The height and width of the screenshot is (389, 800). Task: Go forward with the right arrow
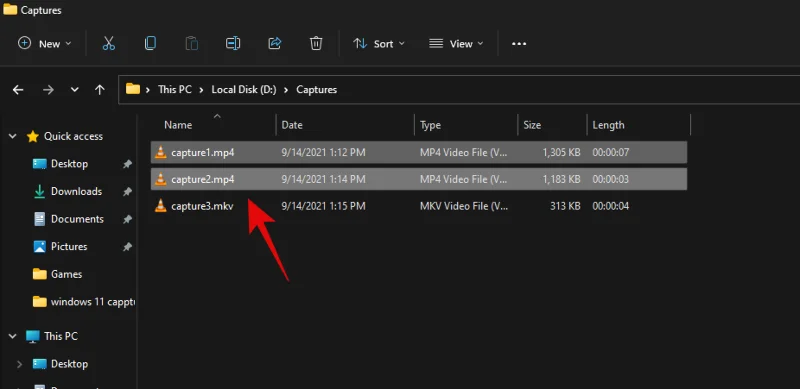coord(48,90)
